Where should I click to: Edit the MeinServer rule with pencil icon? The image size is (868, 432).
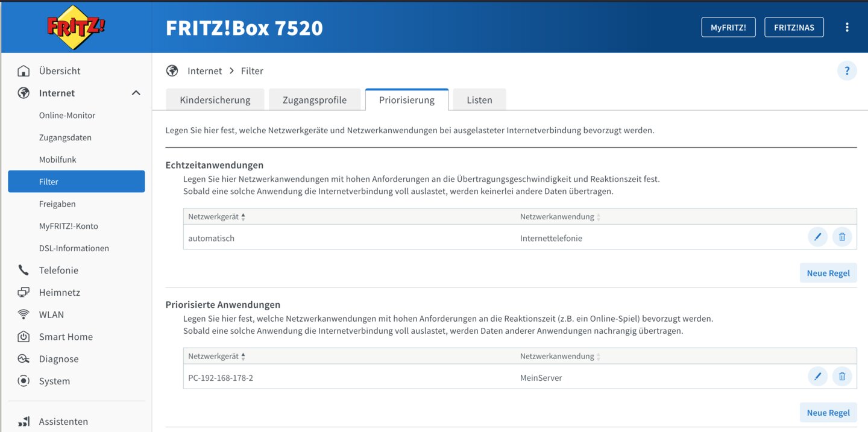pyautogui.click(x=817, y=377)
